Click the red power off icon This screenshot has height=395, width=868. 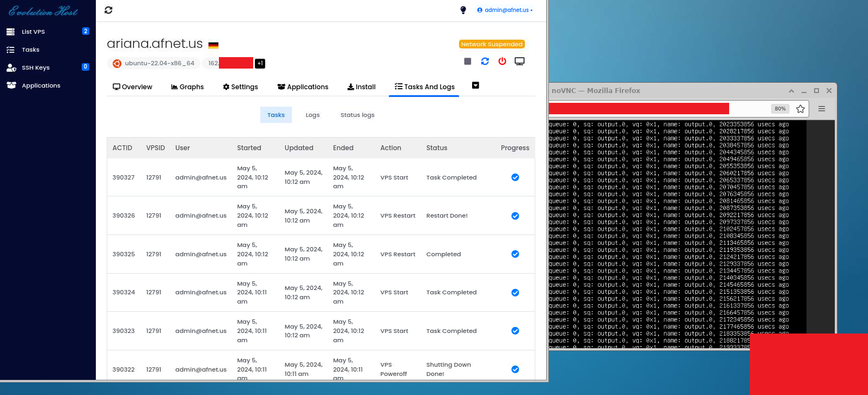[502, 61]
